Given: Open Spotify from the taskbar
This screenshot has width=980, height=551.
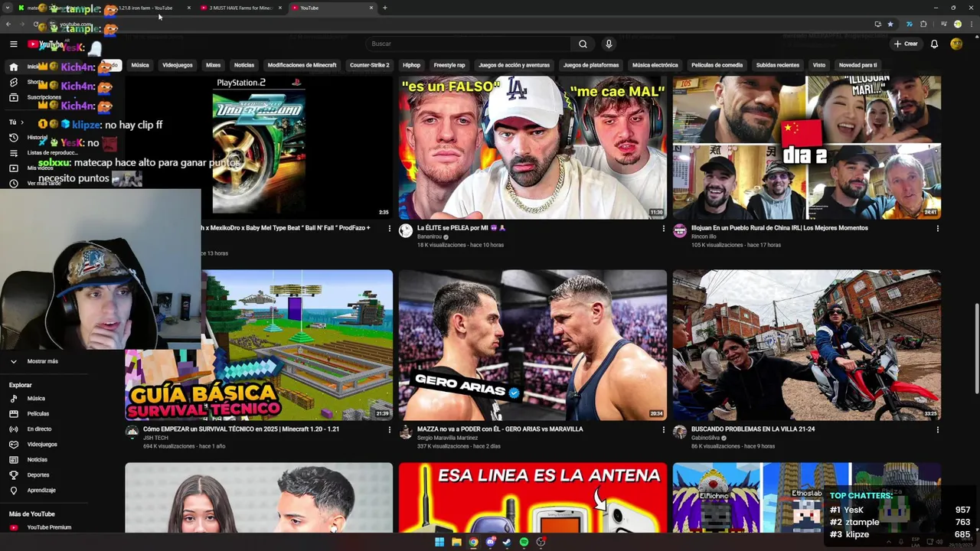Looking at the screenshot, I should coord(524,543).
